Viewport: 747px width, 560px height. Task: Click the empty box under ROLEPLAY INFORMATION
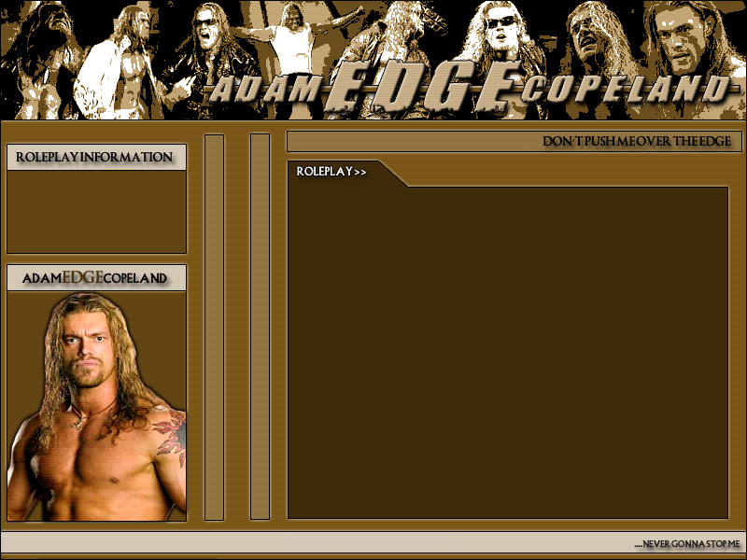[x=97, y=212]
